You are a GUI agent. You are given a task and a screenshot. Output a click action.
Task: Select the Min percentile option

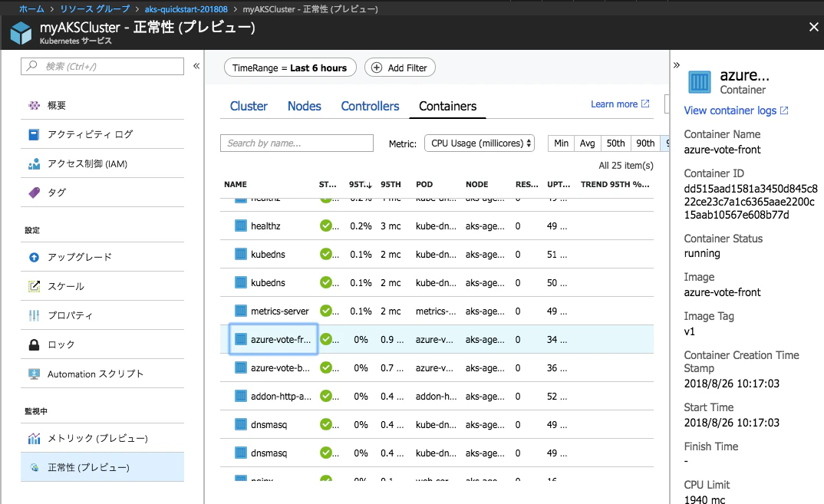click(x=562, y=143)
